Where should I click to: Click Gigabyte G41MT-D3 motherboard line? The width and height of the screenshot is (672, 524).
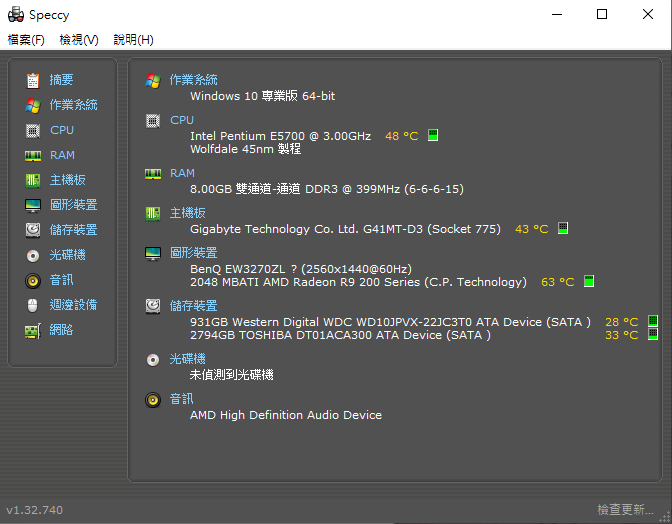(x=345, y=229)
